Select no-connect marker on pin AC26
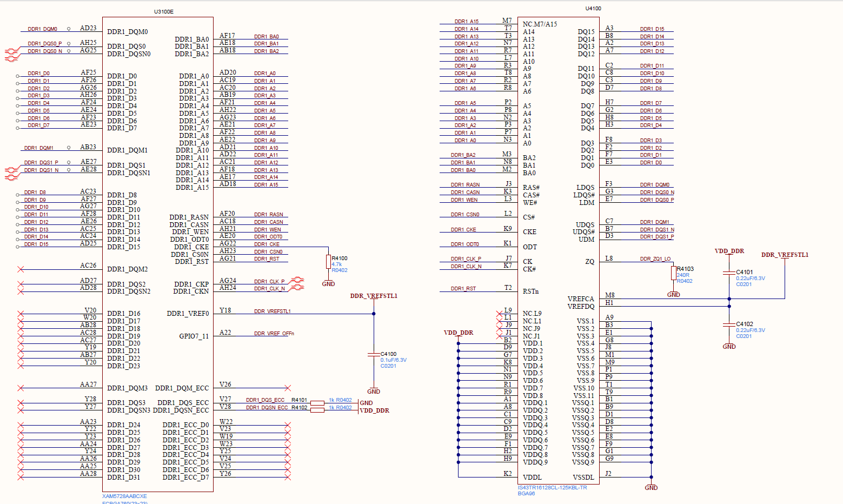Viewport: 843px width, 504px height. 21,269
